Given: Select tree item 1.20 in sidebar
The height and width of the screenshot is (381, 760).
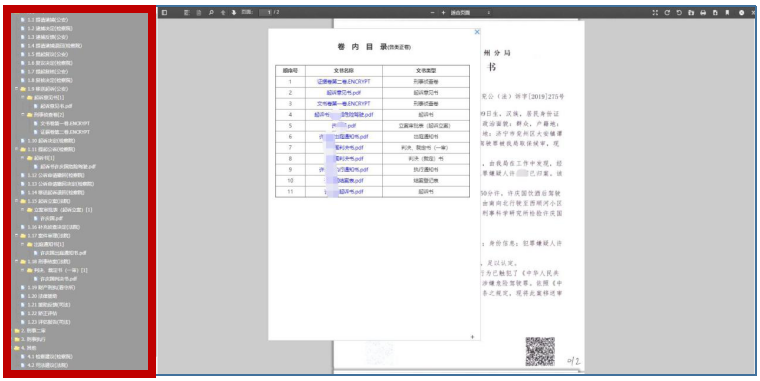Looking at the screenshot, I should (x=42, y=296).
